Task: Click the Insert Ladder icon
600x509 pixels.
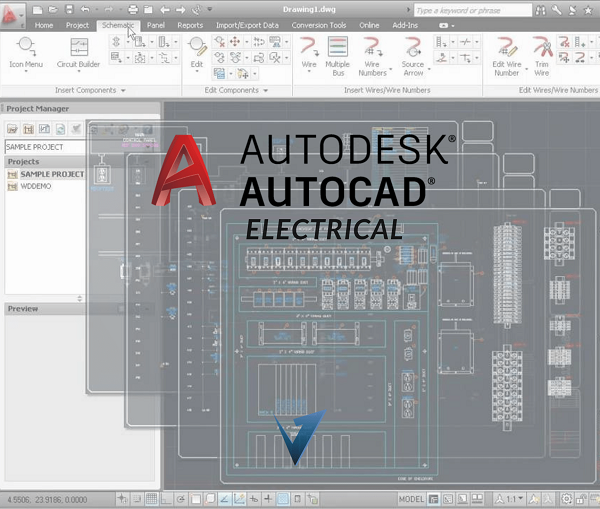Action: [x=440, y=41]
